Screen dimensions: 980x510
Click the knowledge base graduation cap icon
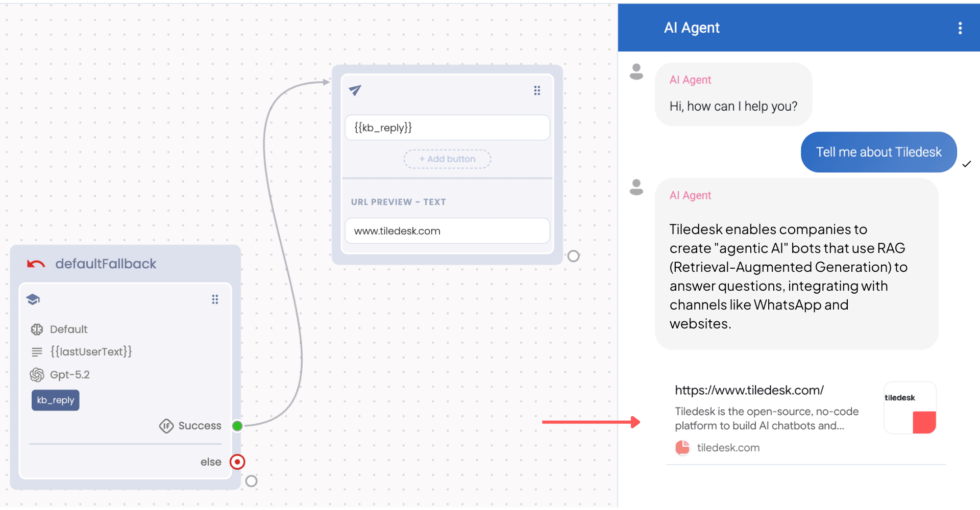tap(33, 299)
